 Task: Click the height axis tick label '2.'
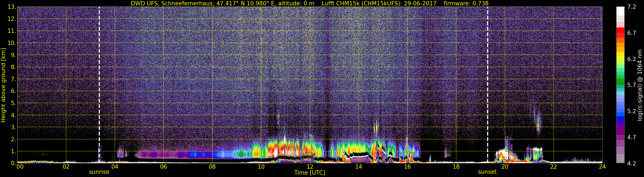tap(13, 139)
